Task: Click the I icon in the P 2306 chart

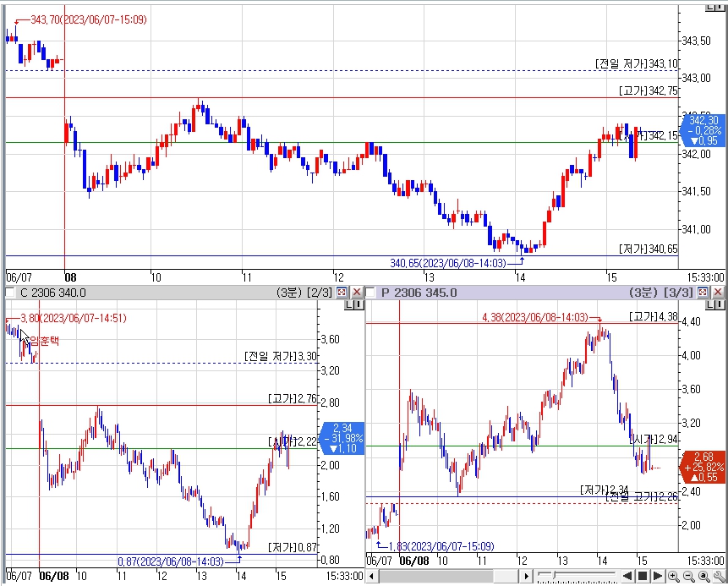Action: pyautogui.click(x=720, y=305)
